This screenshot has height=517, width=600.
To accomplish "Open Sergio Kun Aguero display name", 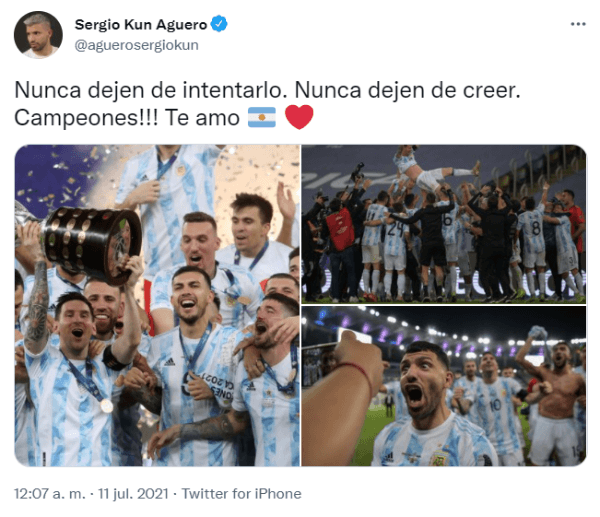I will click(141, 24).
